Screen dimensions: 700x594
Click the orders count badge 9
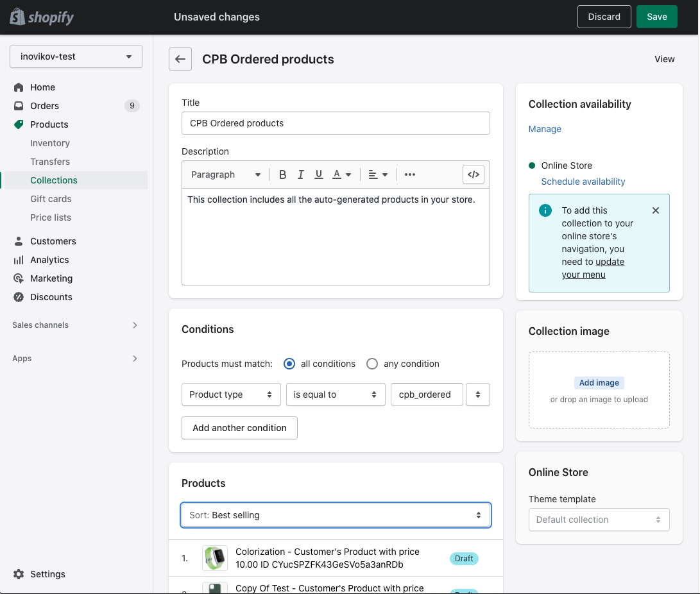coord(132,106)
